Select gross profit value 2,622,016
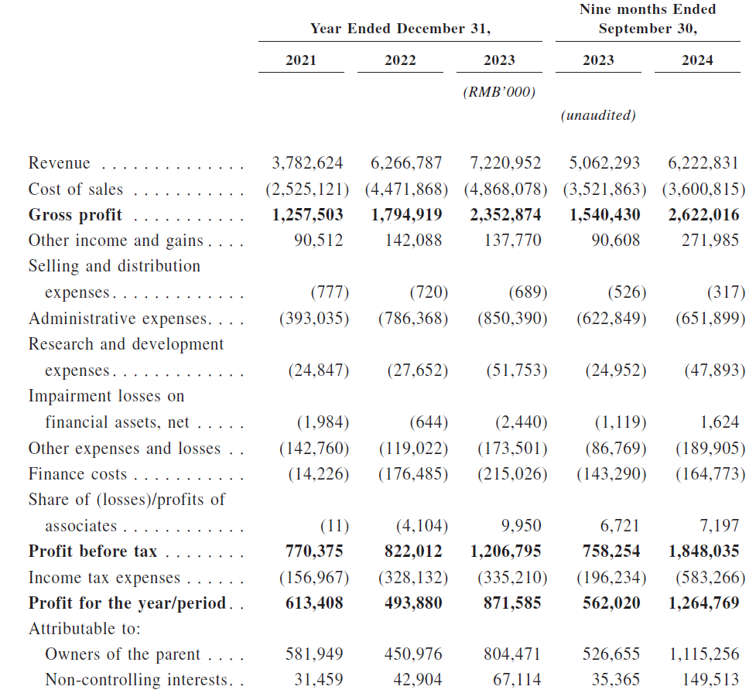 click(x=703, y=215)
